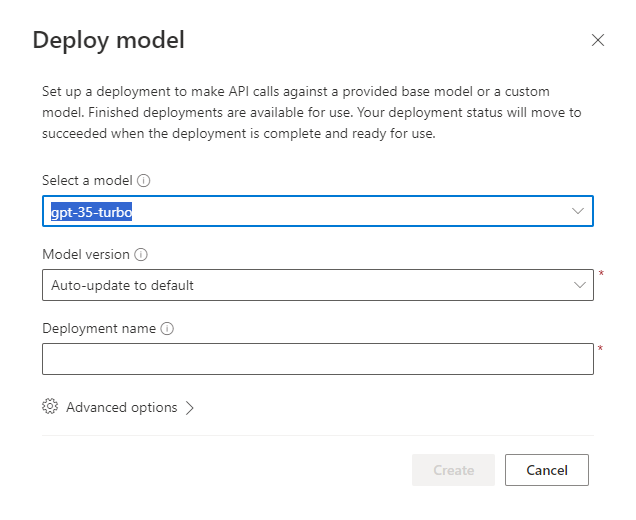This screenshot has width=636, height=520.
Task: Click the Select a model label
Action: click(87, 180)
